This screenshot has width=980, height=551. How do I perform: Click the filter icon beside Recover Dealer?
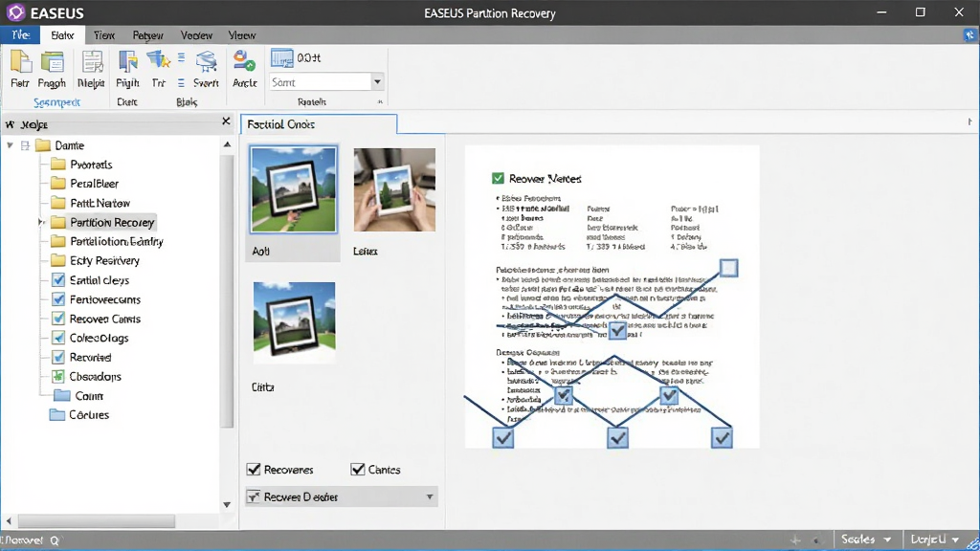[x=253, y=496]
